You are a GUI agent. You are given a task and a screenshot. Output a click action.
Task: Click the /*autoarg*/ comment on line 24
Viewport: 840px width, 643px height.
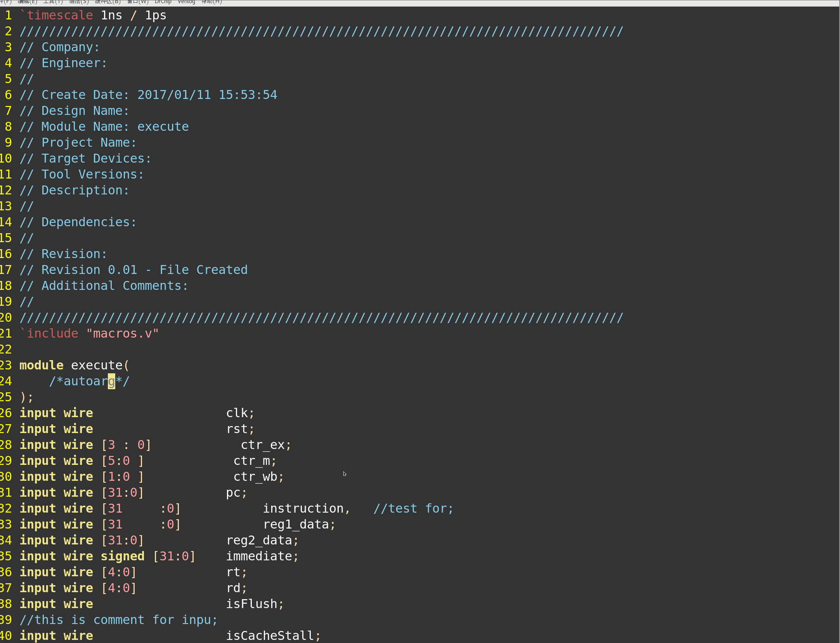click(x=88, y=381)
